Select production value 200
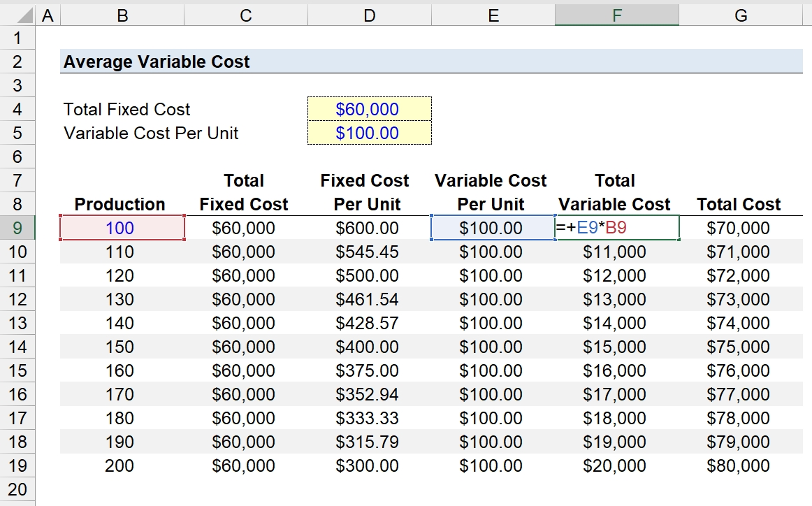The width and height of the screenshot is (812, 506). (x=122, y=465)
